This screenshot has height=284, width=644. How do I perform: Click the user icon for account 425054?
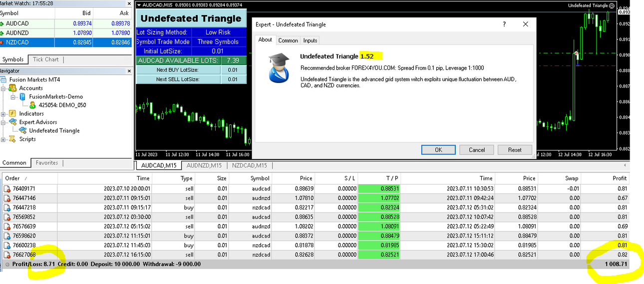32,105
